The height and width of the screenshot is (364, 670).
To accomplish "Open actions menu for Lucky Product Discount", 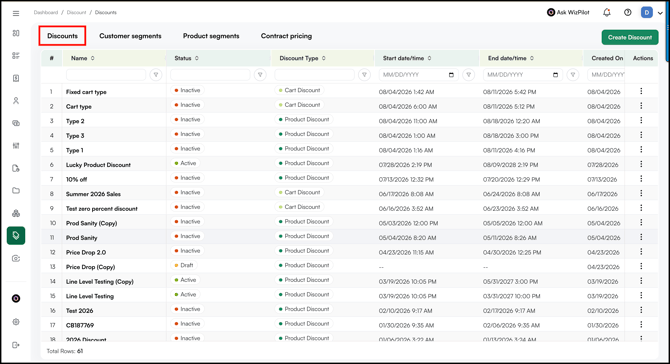I will coord(641,164).
